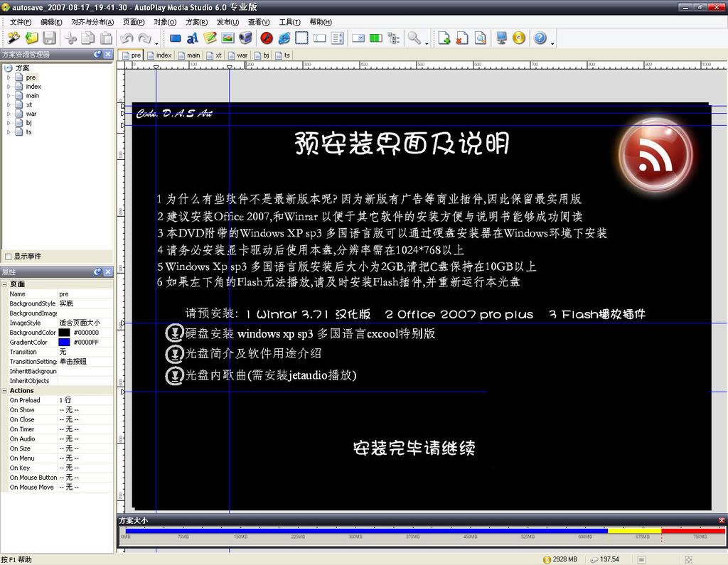Insert a label text object

[x=192, y=38]
